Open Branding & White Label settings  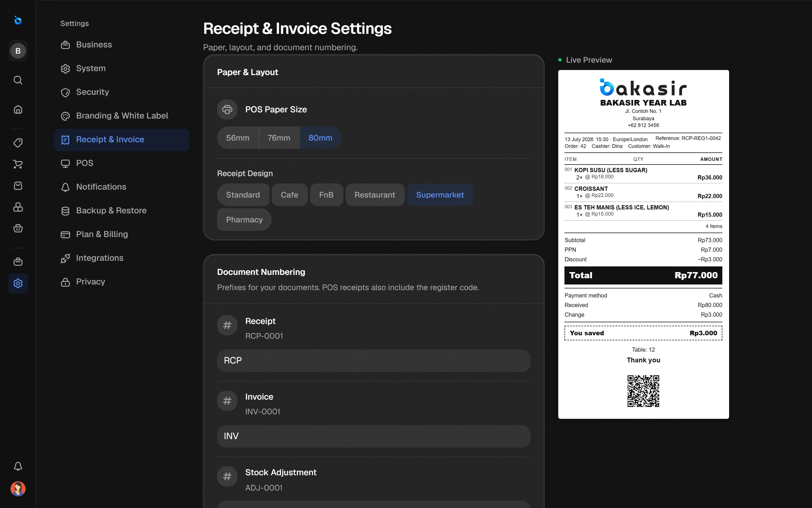point(122,116)
